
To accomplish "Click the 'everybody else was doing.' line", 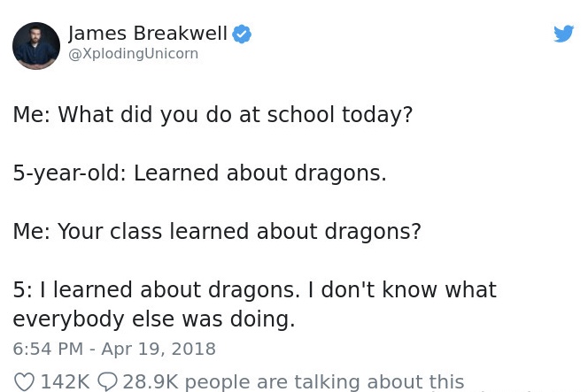I will 154,319.
